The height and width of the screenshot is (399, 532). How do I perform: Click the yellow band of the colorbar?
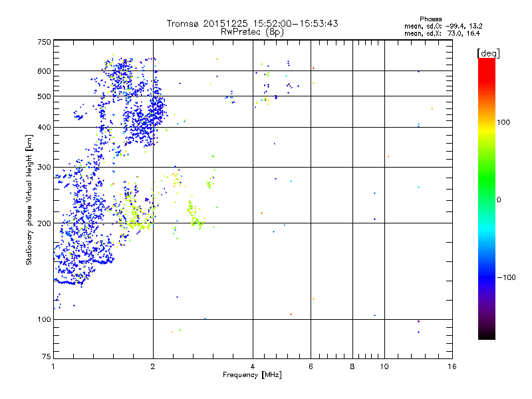click(487, 130)
